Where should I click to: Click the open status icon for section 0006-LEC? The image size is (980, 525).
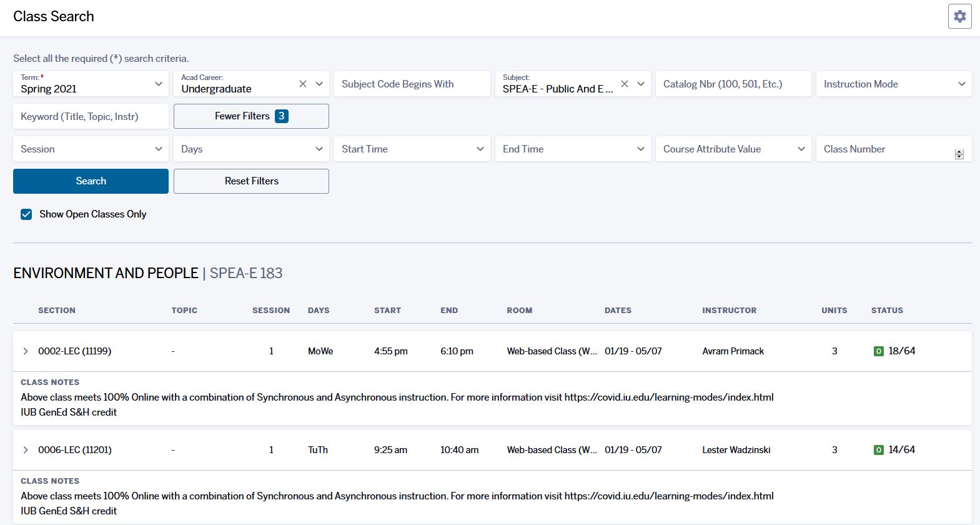pyautogui.click(x=878, y=450)
